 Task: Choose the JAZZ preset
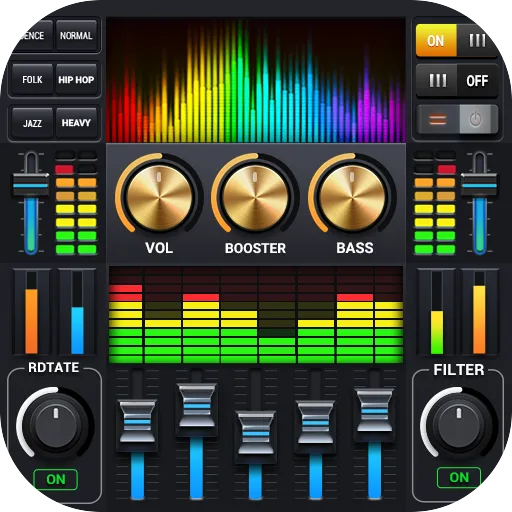pyautogui.click(x=32, y=123)
